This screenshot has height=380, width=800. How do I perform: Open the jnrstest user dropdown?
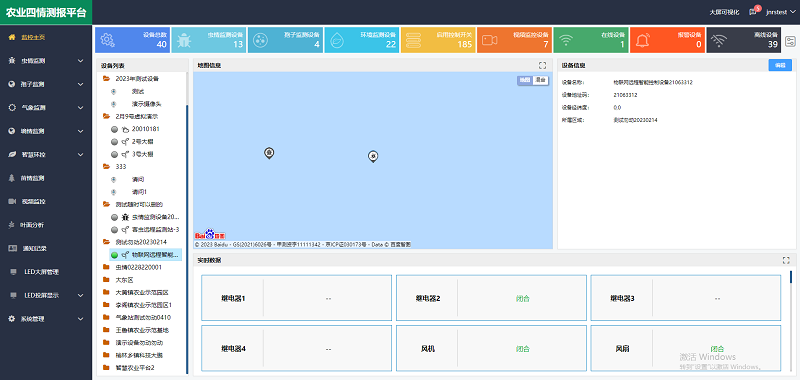(x=779, y=12)
